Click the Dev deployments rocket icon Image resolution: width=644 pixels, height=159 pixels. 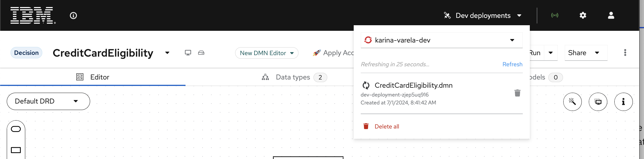[447, 15]
